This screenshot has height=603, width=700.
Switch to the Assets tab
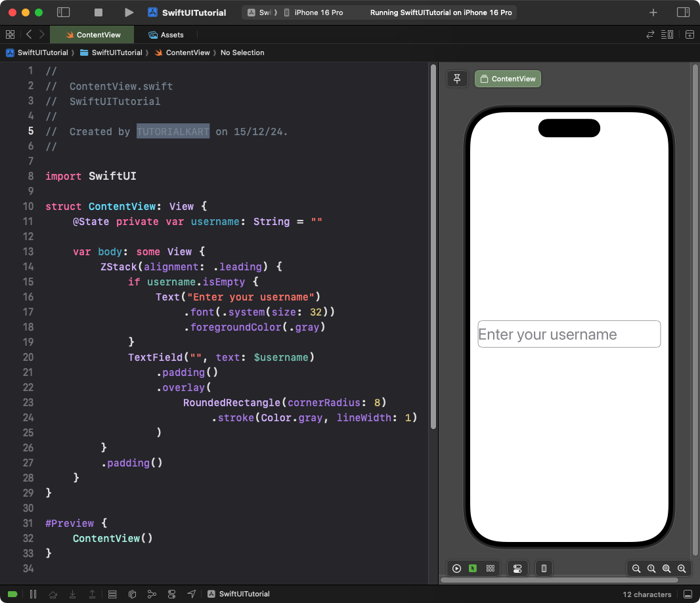(x=166, y=34)
